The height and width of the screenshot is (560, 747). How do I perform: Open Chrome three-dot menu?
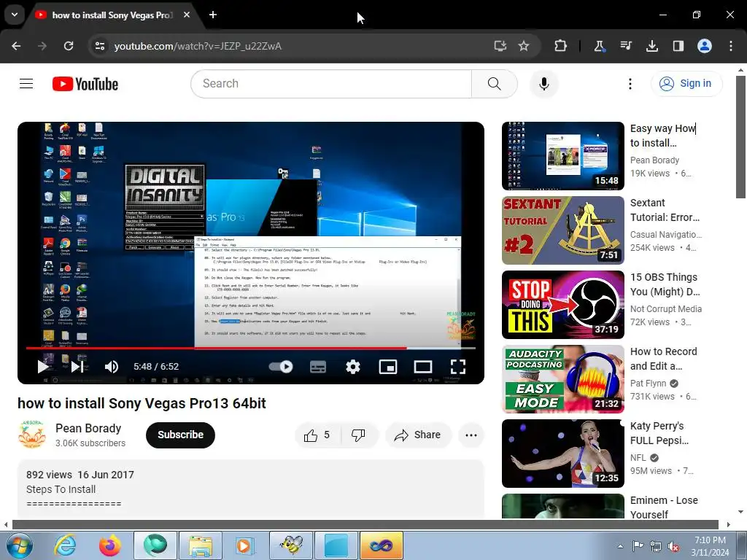(x=731, y=46)
